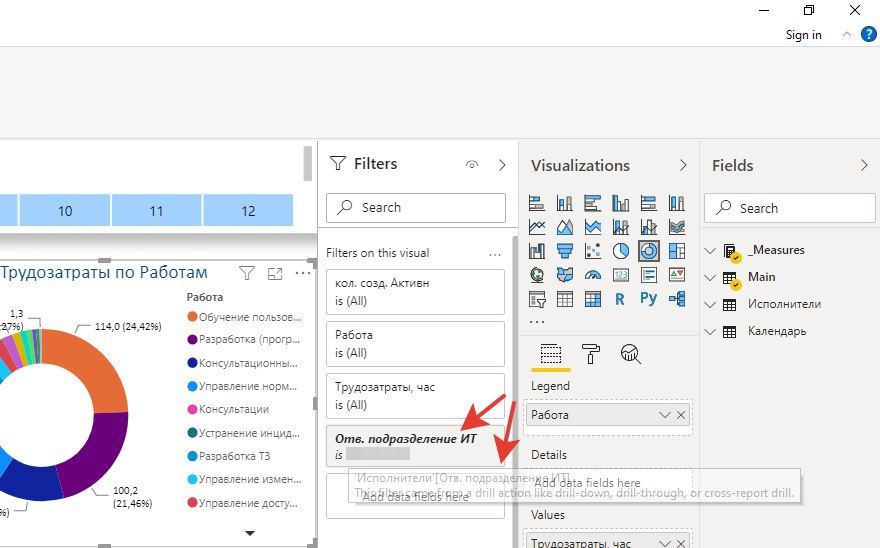The width and height of the screenshot is (880, 548).
Task: Open the Help question mark icon
Action: [868, 35]
